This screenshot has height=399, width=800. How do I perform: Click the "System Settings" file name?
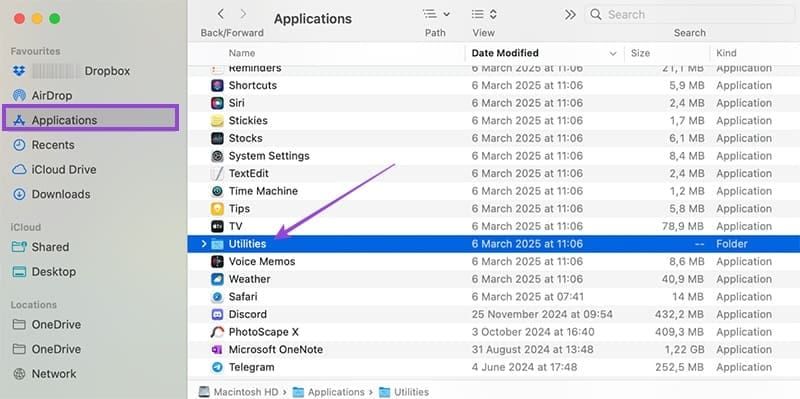pyautogui.click(x=269, y=156)
